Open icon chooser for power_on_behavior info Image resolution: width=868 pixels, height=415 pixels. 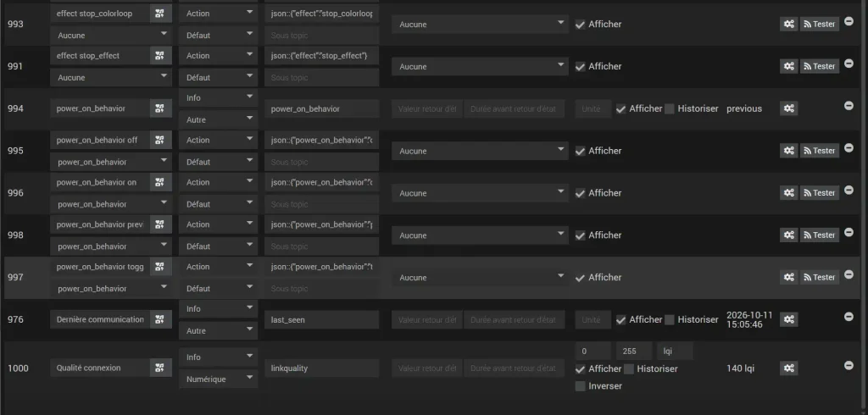point(160,108)
